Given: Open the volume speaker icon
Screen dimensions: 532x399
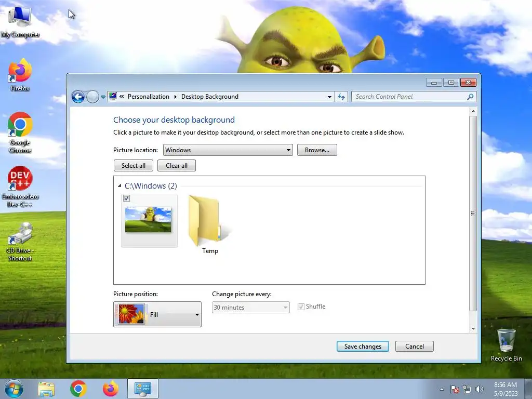Looking at the screenshot, I should [480, 389].
